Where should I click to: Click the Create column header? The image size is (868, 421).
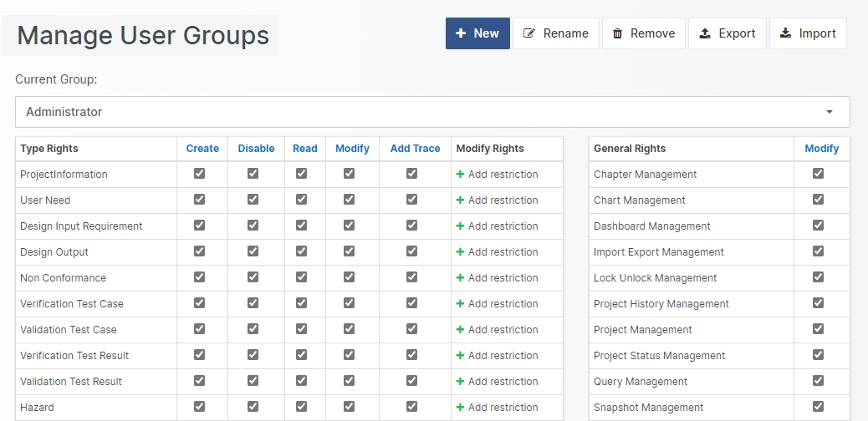click(202, 149)
